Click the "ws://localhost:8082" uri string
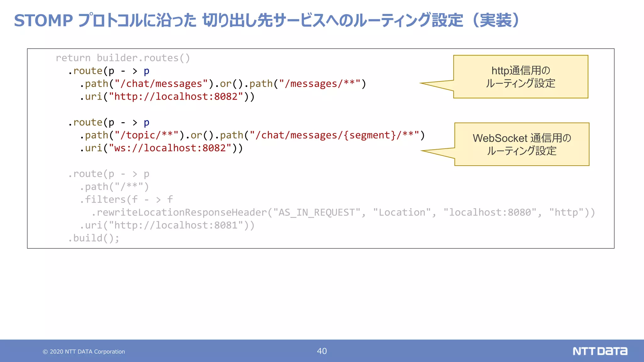Screen dimensions: 644x362 click(x=170, y=148)
